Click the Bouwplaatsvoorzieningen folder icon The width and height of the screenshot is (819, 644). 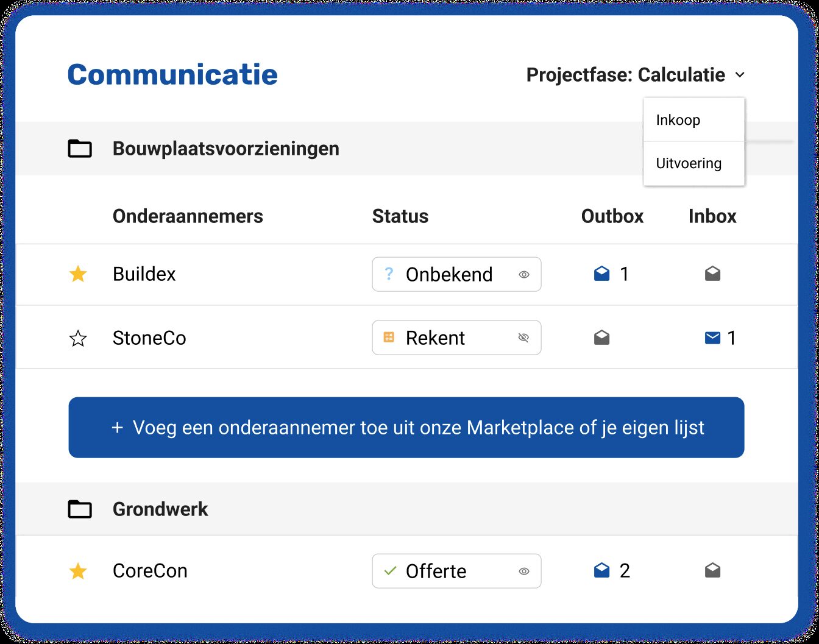[x=80, y=149]
